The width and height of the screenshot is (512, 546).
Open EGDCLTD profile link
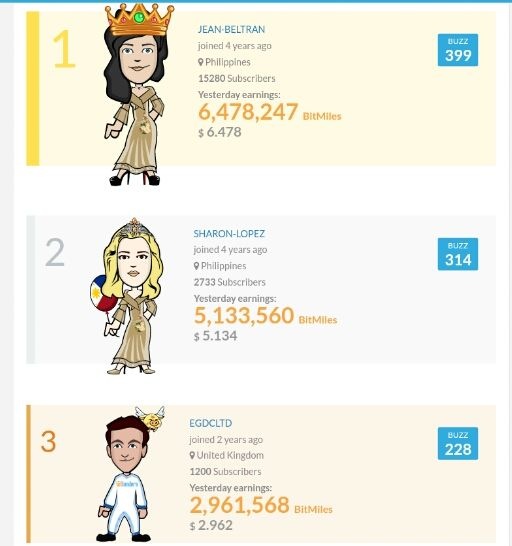point(211,423)
